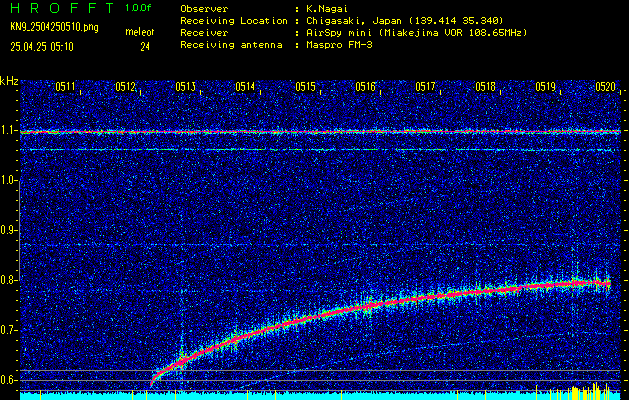
Task: Click the 0511 time marker
Action: pyautogui.click(x=65, y=86)
